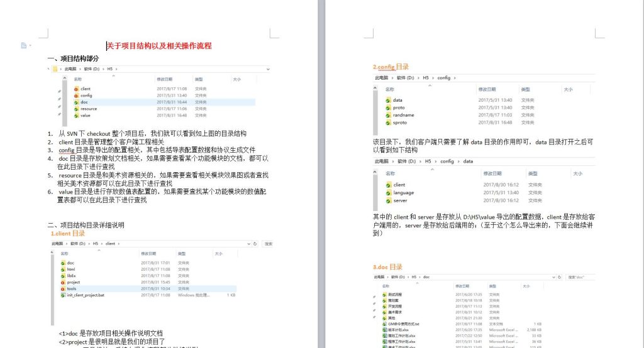Click orange heading 3.doc 目录
644x348 pixels.
[387, 267]
